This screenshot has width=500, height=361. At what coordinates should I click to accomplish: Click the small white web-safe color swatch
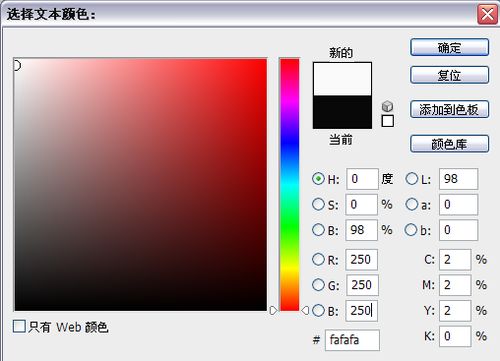(x=387, y=121)
